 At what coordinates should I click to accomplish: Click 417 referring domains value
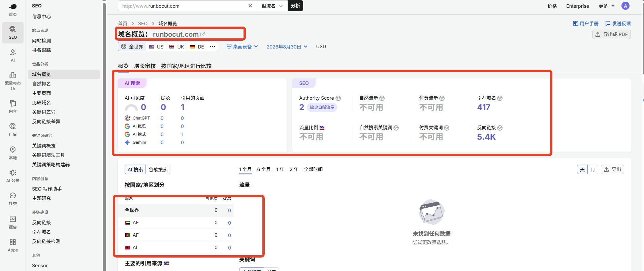[x=484, y=107]
